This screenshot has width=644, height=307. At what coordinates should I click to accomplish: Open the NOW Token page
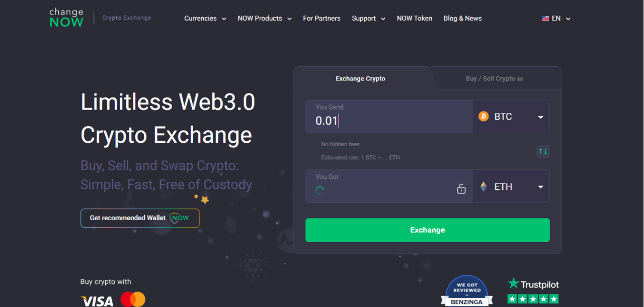pos(414,18)
